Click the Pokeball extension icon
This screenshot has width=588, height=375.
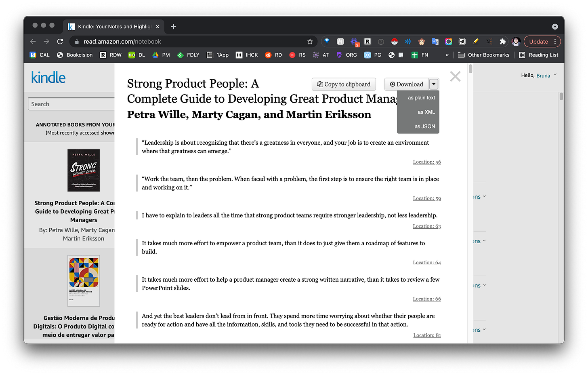(395, 41)
